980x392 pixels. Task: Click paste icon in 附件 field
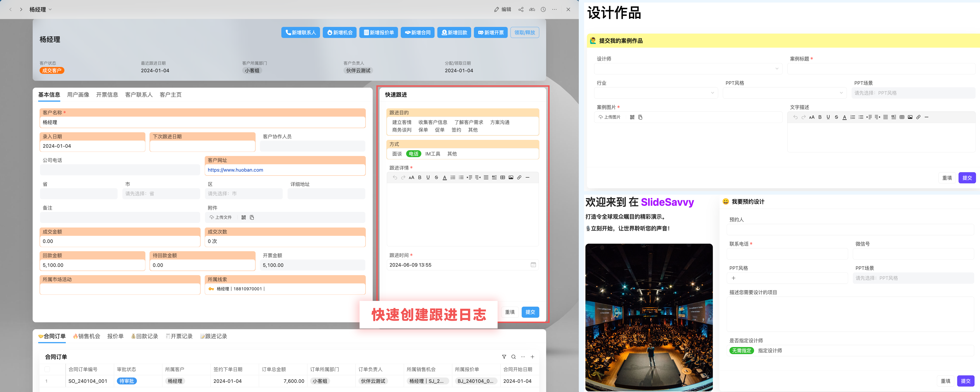(x=252, y=217)
